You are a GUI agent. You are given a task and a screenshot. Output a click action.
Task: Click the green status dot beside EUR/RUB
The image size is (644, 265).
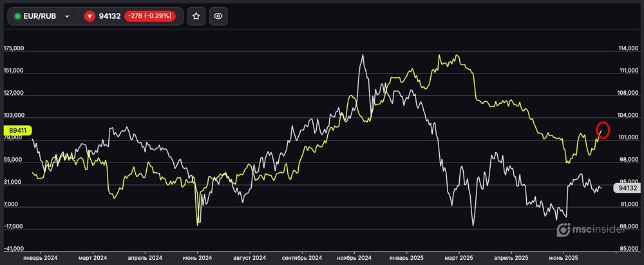17,17
